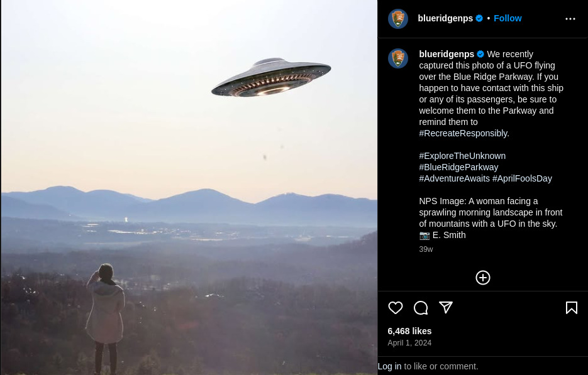Click the UFO photo in the post
This screenshot has height=375, width=588.
pyautogui.click(x=189, y=187)
